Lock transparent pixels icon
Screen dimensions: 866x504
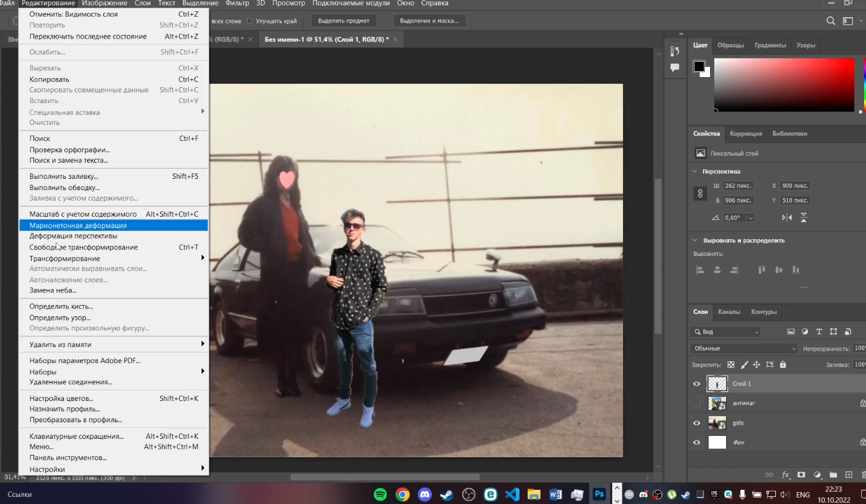731,365
